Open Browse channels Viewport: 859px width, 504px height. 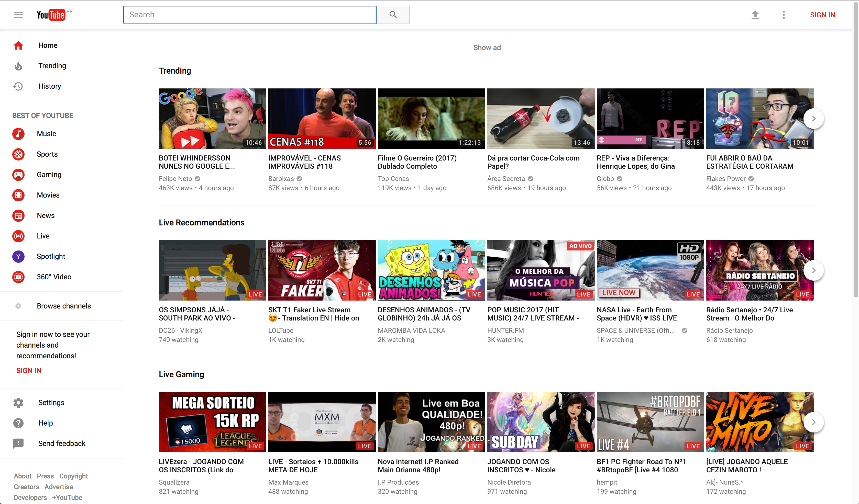pos(64,306)
